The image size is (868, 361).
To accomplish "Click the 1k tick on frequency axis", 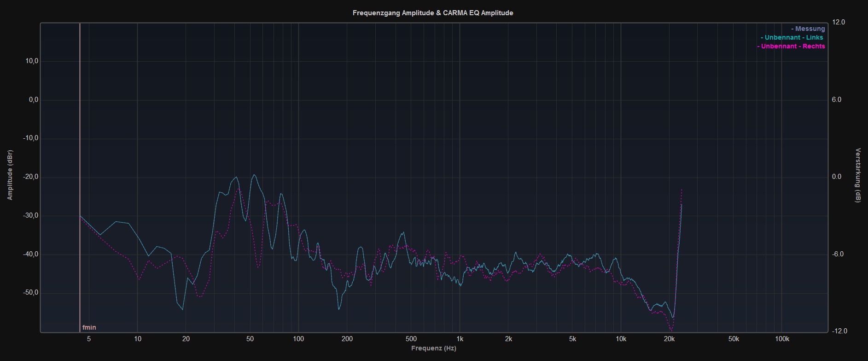I will (460, 339).
